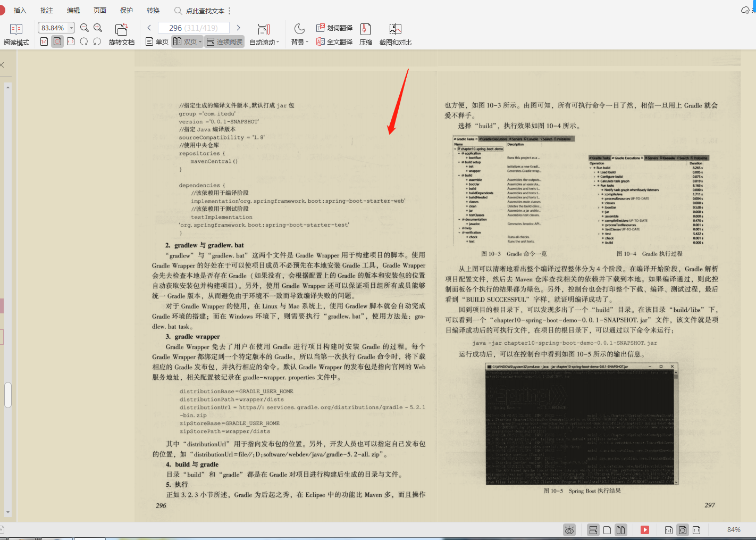Toggle 连续阅读 continuous reading mode

[224, 41]
